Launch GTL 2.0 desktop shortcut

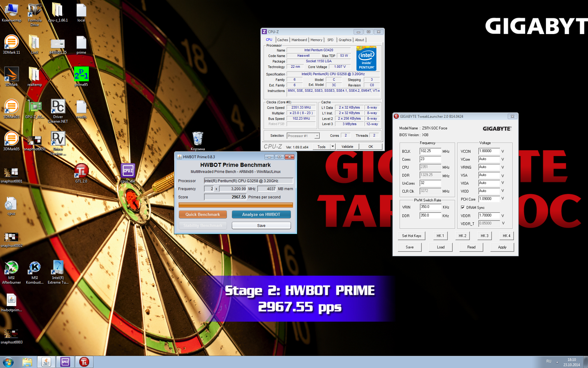tap(81, 174)
